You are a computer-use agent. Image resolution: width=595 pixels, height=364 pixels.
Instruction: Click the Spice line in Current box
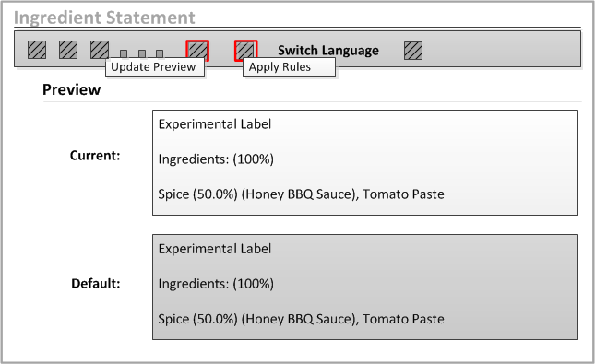[301, 194]
